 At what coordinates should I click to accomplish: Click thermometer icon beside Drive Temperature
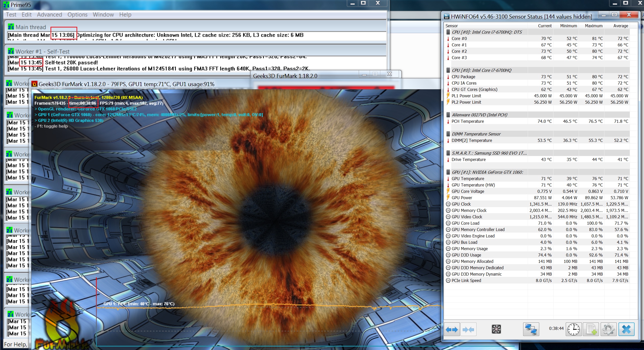pos(448,159)
